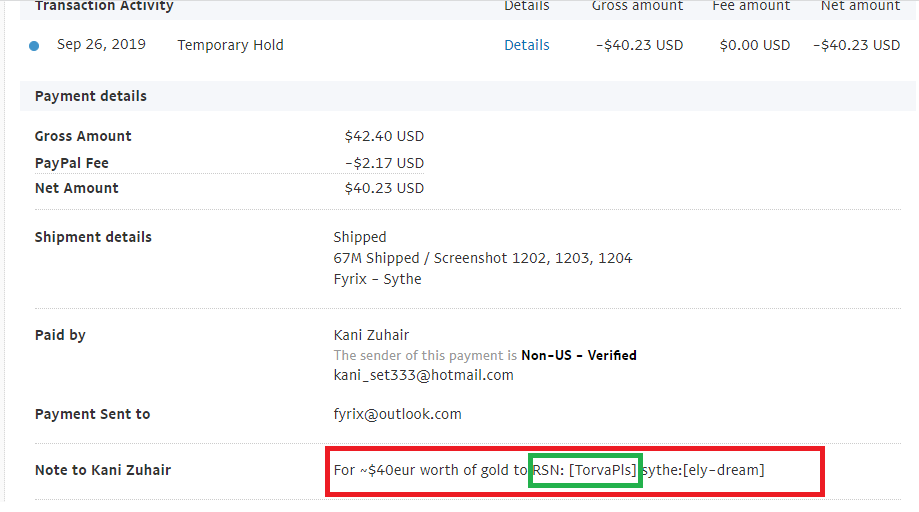Click the Transaction Activity heading
The image size is (919, 512).
click(104, 6)
